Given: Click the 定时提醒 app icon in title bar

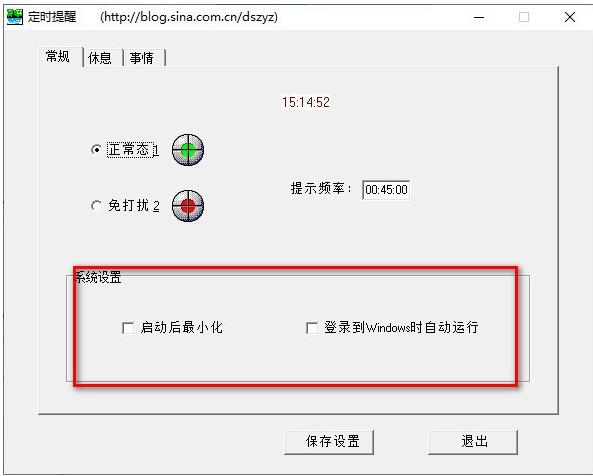Looking at the screenshot, I should (15, 17).
